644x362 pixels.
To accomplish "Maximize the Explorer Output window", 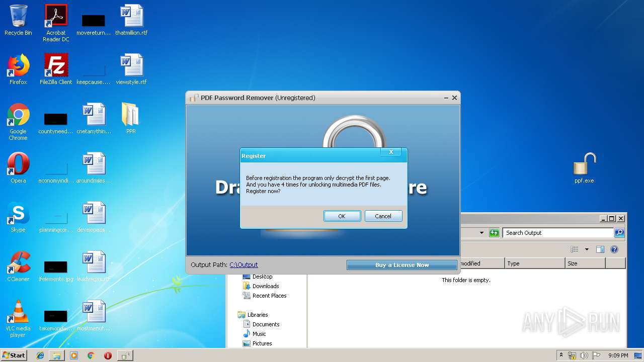I will tap(611, 218).
